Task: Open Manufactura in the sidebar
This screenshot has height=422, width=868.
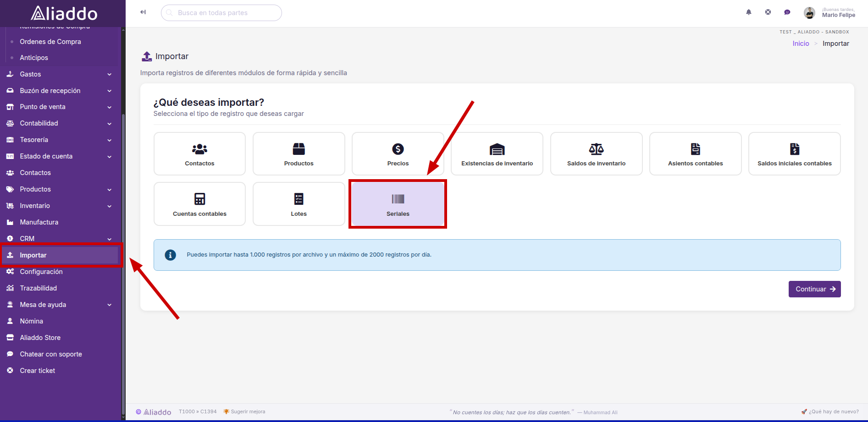Action: pyautogui.click(x=60, y=222)
